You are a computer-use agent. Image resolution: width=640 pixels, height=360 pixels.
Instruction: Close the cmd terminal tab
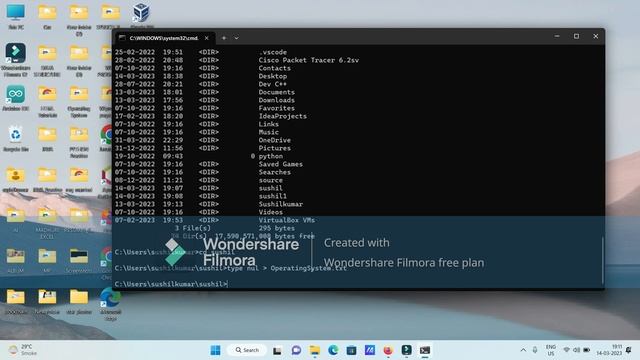tap(207, 38)
